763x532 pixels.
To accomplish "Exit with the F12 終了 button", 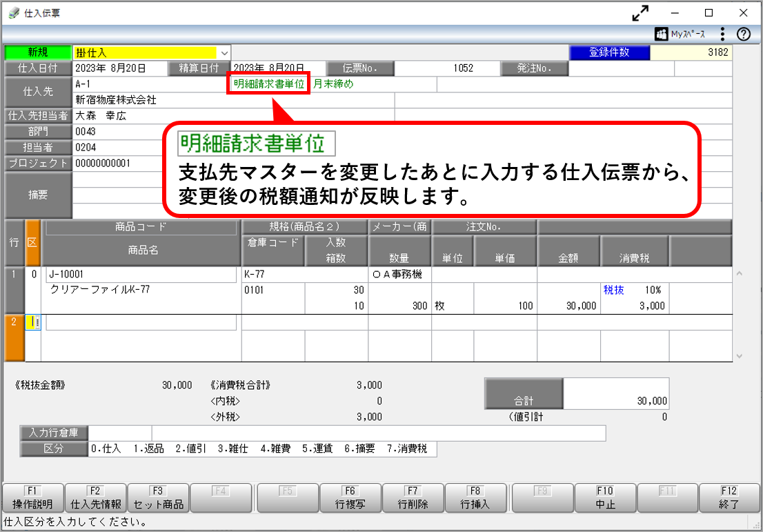I will point(729,497).
